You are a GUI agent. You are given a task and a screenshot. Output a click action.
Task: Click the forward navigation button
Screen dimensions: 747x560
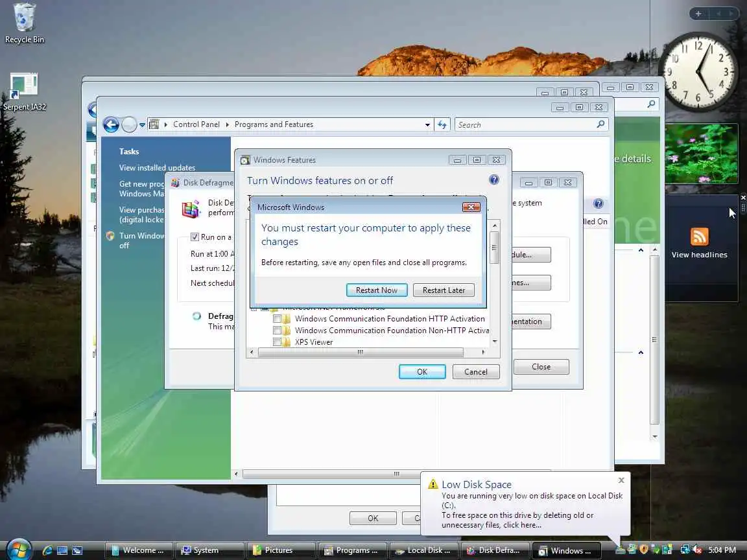tap(129, 124)
